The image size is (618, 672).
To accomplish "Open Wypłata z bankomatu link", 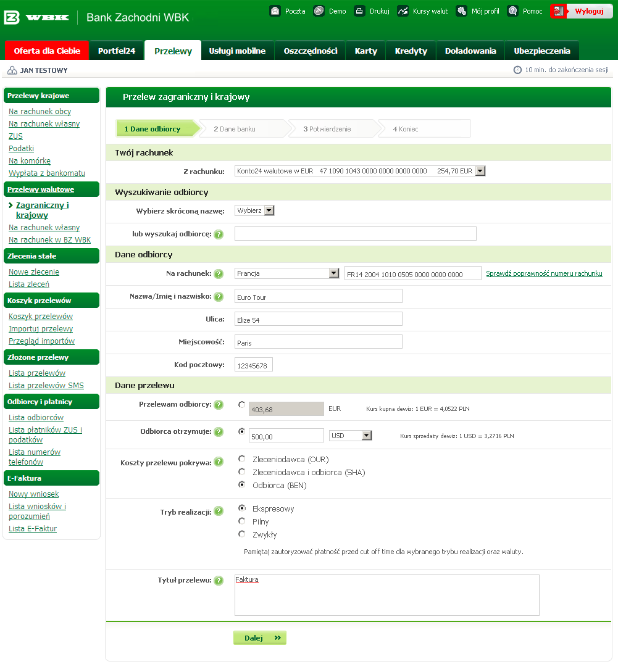I will 47,173.
